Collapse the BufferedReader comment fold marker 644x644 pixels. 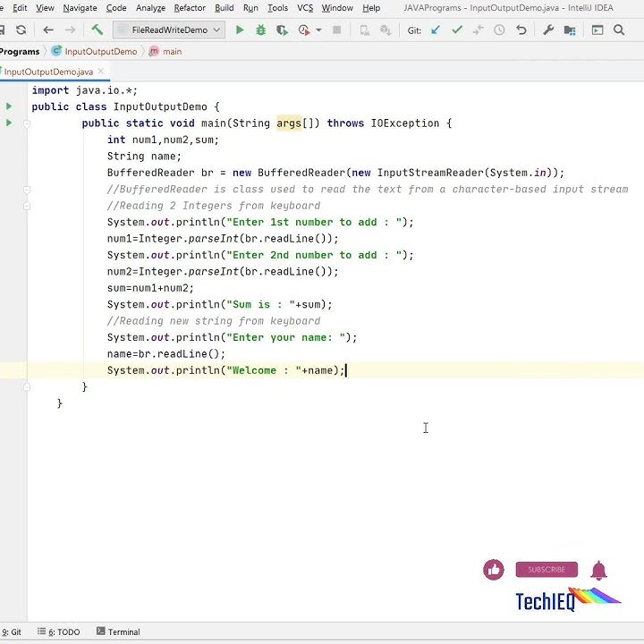click(27, 190)
